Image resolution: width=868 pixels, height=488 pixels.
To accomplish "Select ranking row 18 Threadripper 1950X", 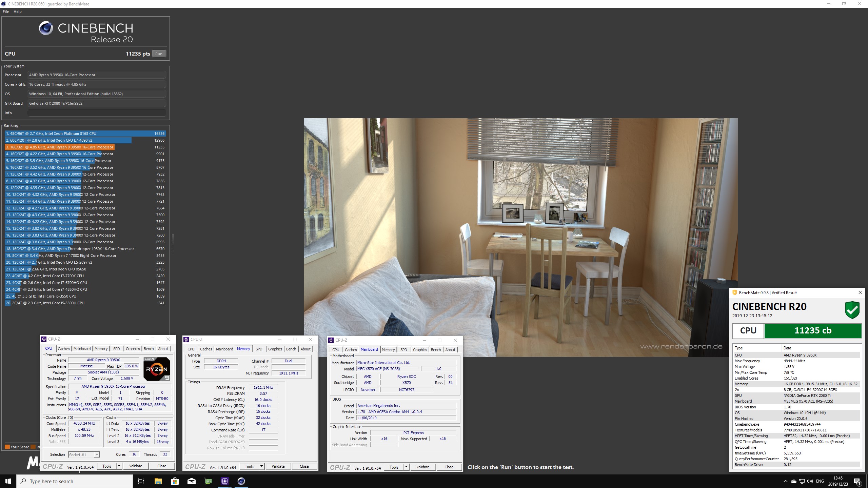I will (85, 249).
